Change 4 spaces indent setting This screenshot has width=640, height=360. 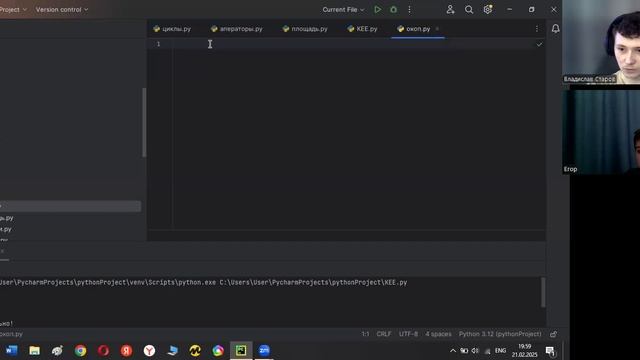(x=438, y=334)
